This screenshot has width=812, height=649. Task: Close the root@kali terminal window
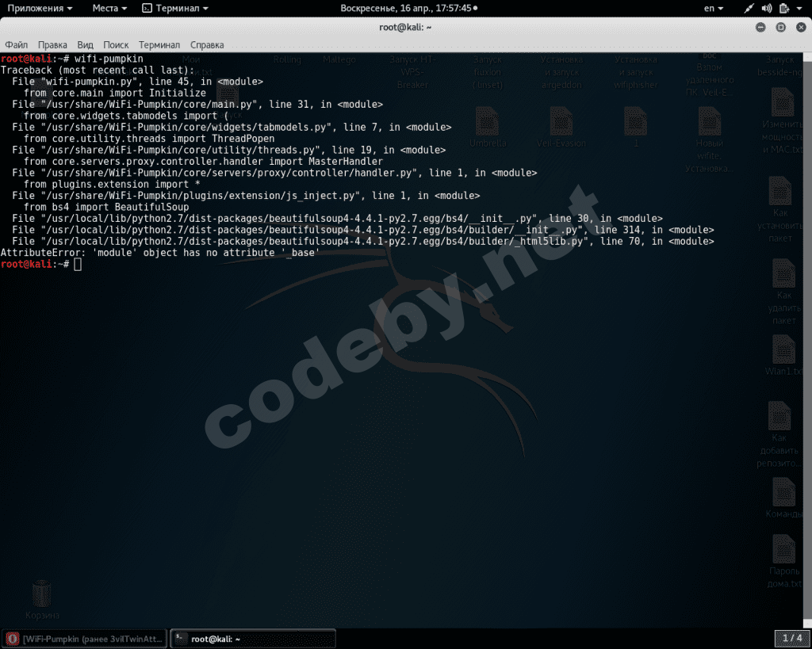pyautogui.click(x=801, y=28)
